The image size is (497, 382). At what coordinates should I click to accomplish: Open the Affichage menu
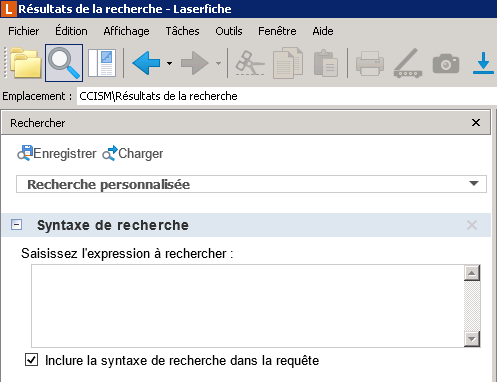pyautogui.click(x=126, y=31)
